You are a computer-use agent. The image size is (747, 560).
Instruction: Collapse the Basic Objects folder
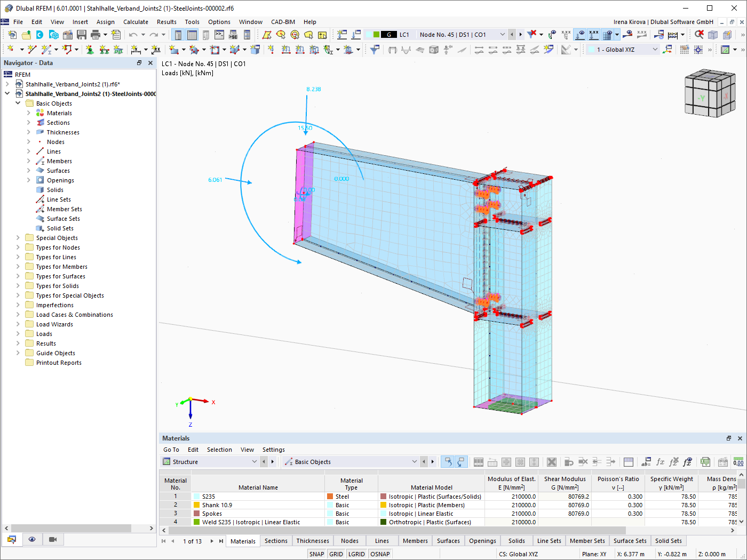tap(18, 103)
